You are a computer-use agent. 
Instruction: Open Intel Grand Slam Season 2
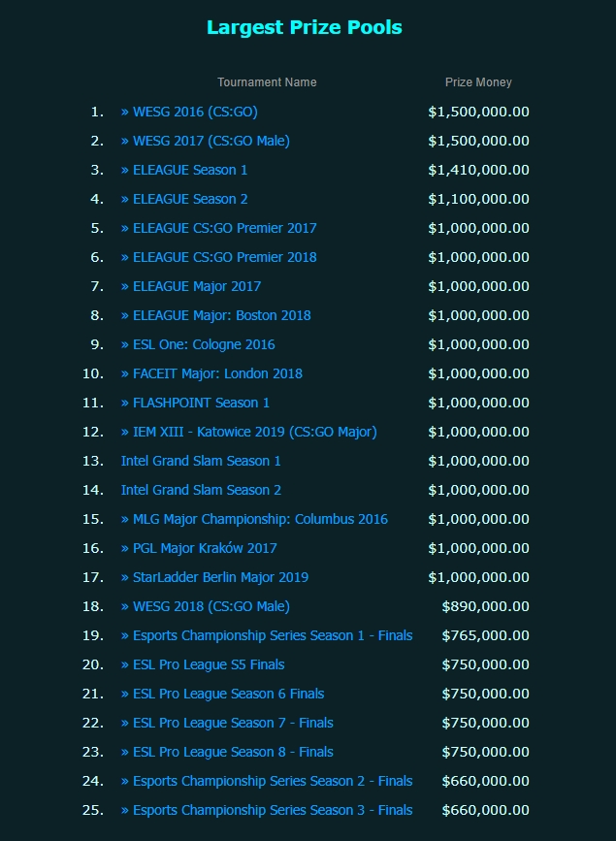click(x=201, y=490)
